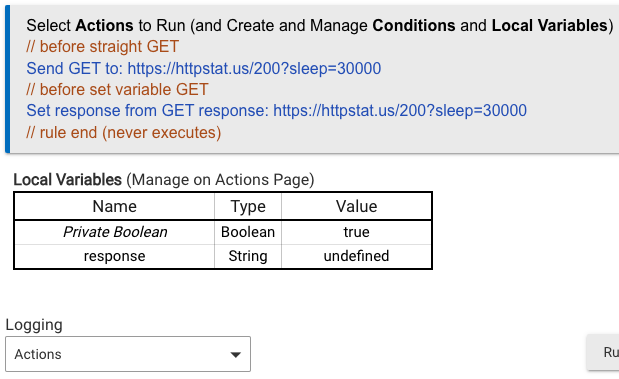This screenshot has height=379, width=619.
Task: Open the Logging dropdown showing Actions
Action: pos(128,354)
